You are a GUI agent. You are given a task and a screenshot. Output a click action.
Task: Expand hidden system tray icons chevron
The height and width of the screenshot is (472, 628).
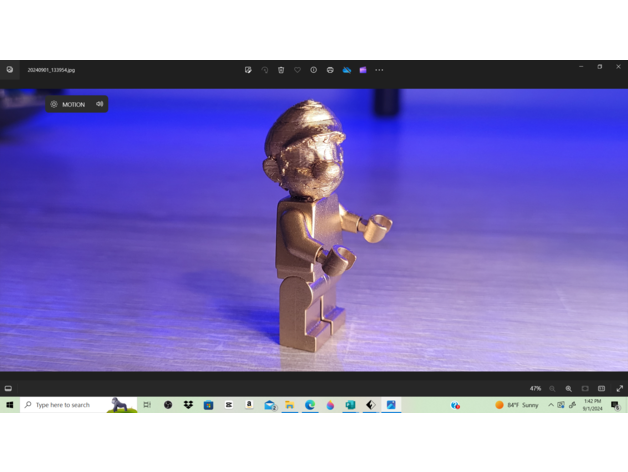click(x=550, y=405)
